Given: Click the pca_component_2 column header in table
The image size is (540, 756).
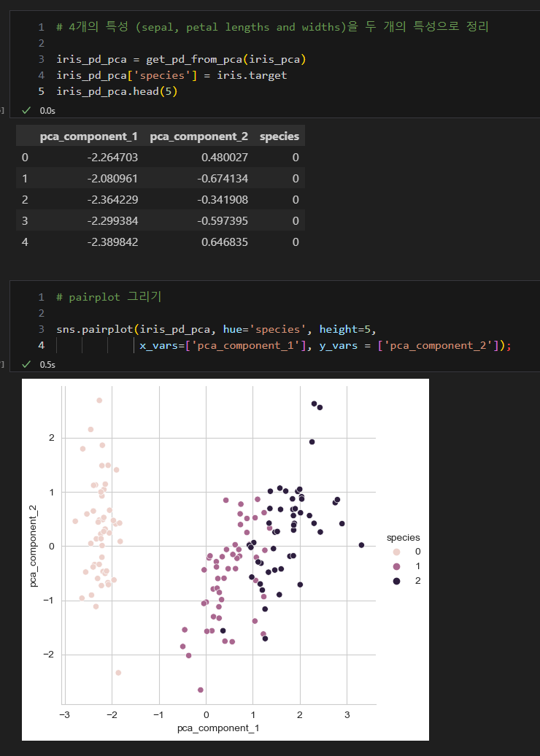Looking at the screenshot, I should pos(199,136).
